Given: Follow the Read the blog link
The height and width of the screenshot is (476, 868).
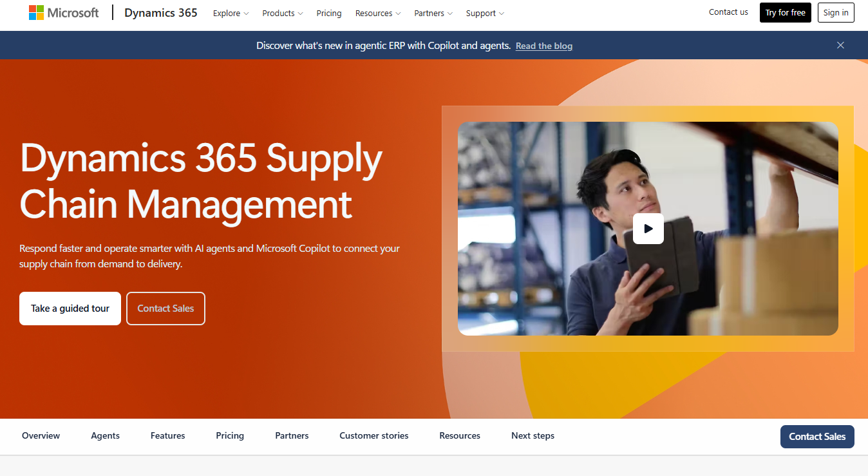Looking at the screenshot, I should [x=544, y=46].
